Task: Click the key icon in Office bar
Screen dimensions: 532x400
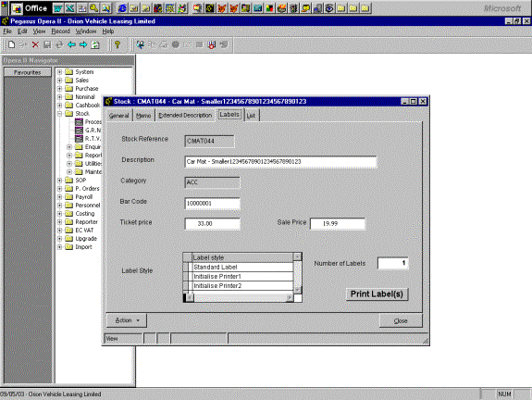Action: tap(94, 8)
